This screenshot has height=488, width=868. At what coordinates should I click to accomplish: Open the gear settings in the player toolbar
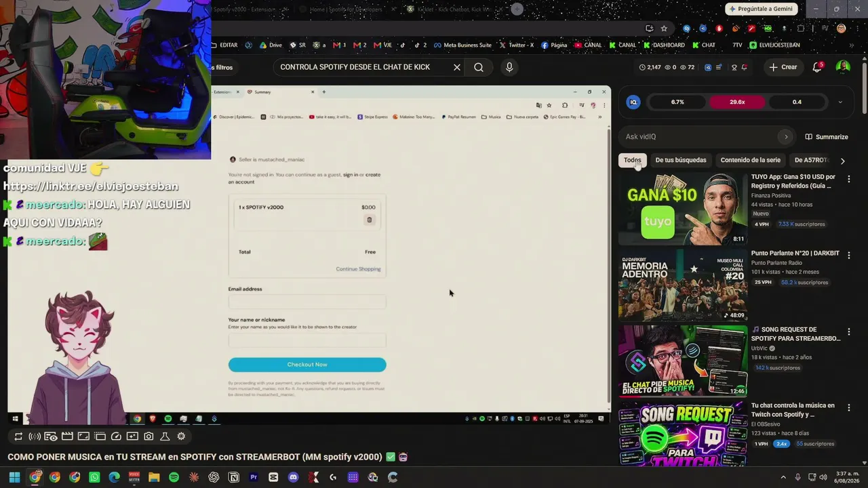coord(181,436)
